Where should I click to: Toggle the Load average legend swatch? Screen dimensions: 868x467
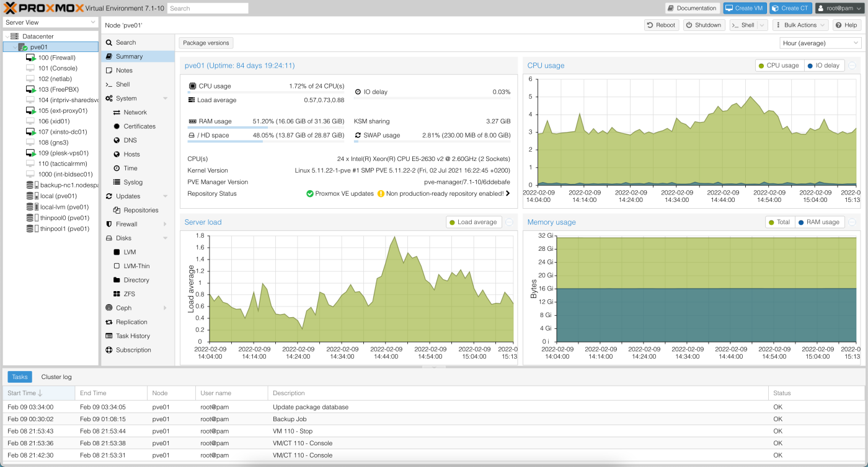(453, 222)
